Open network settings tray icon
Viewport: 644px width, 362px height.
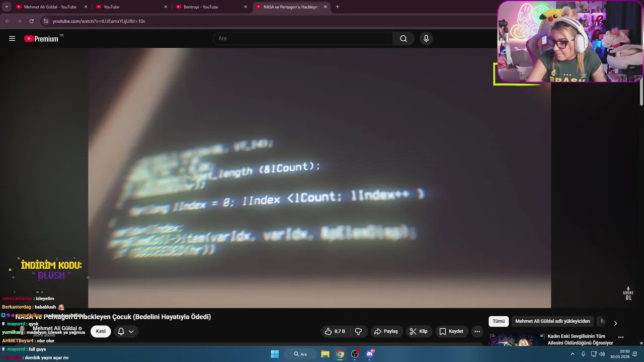tap(594, 354)
